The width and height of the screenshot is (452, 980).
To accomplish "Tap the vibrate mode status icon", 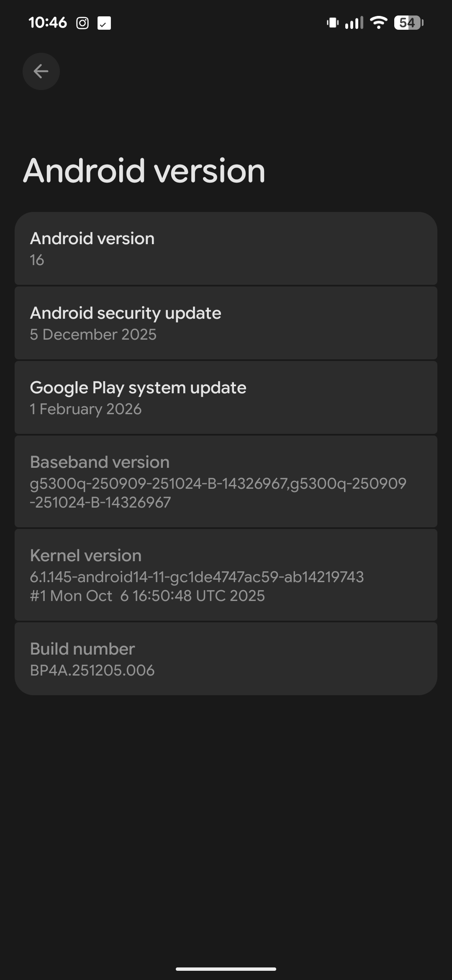I will tap(333, 23).
